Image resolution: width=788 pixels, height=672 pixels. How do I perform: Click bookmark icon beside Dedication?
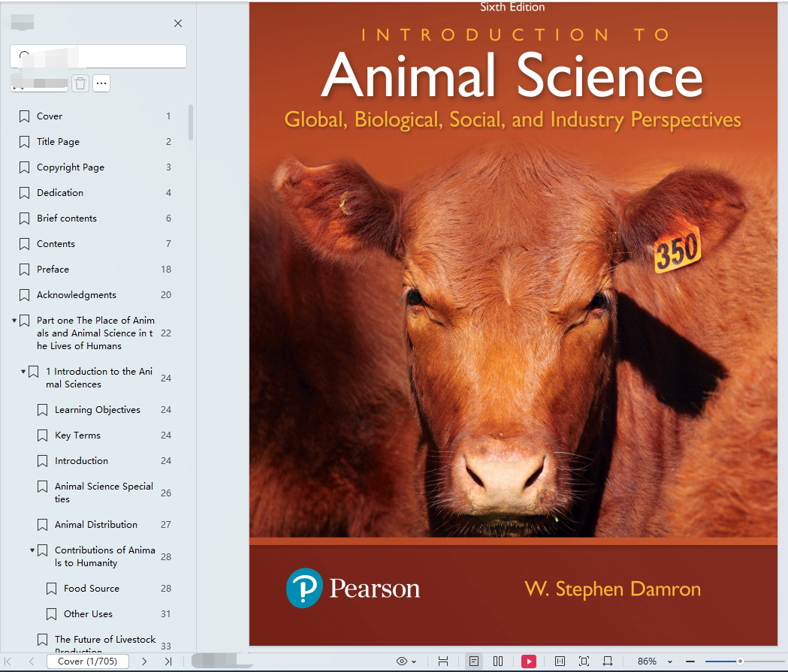tap(24, 194)
